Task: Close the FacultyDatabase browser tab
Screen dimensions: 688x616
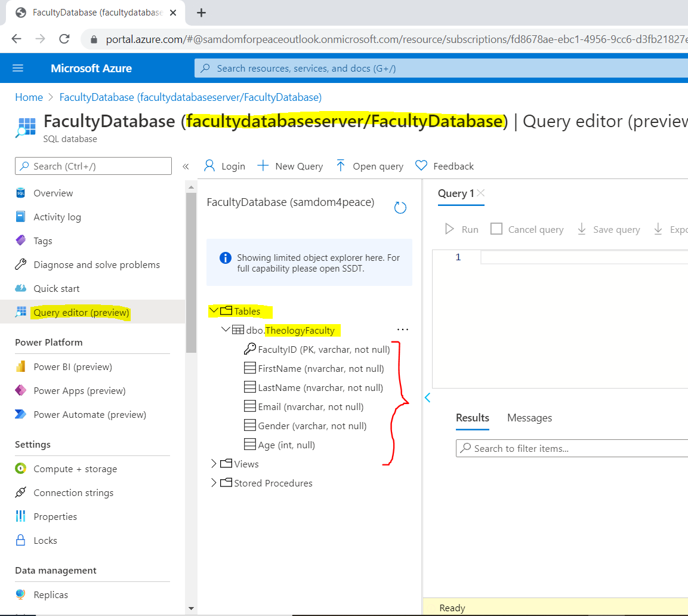Action: 173,13
